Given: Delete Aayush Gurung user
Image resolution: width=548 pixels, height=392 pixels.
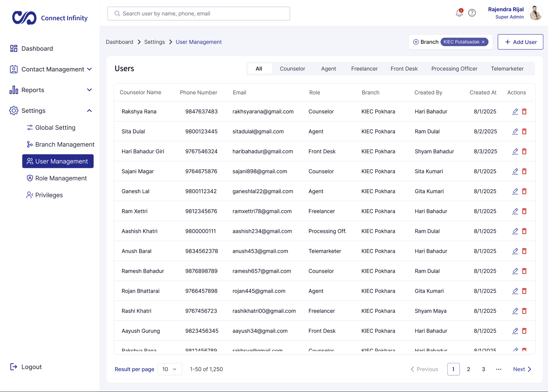Looking at the screenshot, I should [x=524, y=331].
